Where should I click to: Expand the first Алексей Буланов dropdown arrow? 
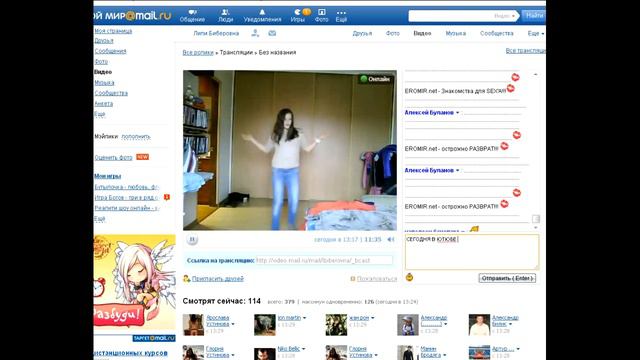tap(458, 113)
